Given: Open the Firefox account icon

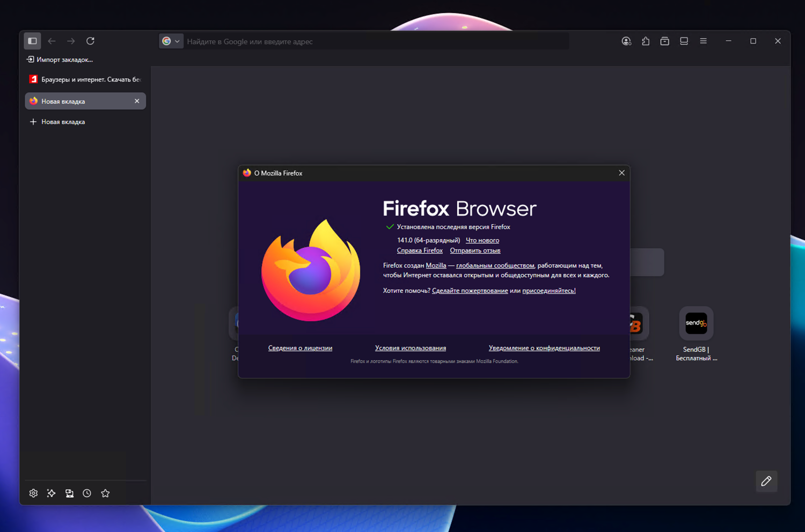Looking at the screenshot, I should coord(626,41).
